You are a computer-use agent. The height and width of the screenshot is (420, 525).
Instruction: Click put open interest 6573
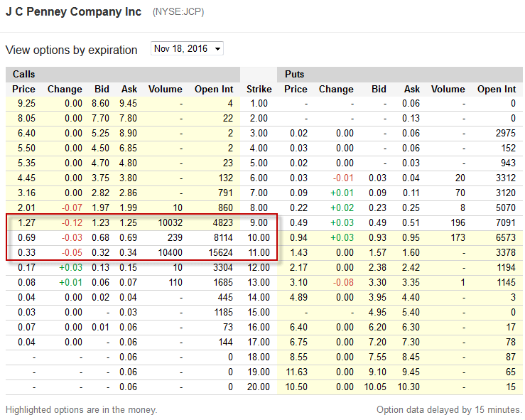[x=506, y=238]
